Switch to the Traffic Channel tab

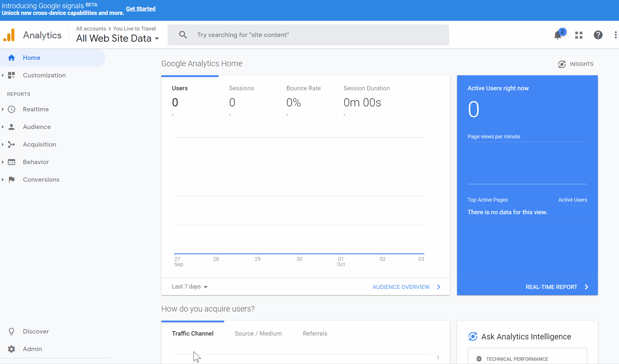coord(193,334)
